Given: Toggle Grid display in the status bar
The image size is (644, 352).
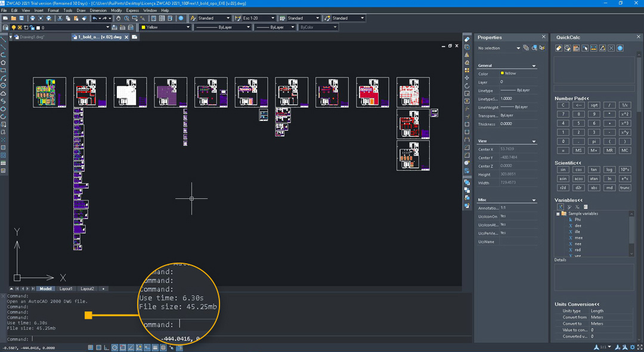Looking at the screenshot, I should click(98, 347).
